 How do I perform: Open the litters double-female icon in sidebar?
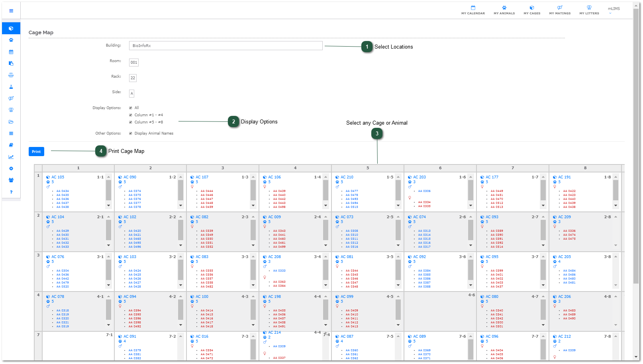click(11, 110)
